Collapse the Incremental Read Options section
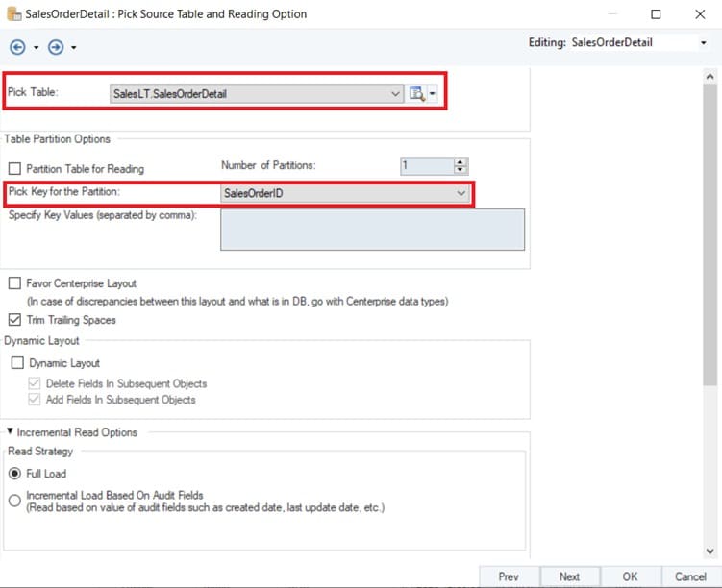 coord(11,432)
